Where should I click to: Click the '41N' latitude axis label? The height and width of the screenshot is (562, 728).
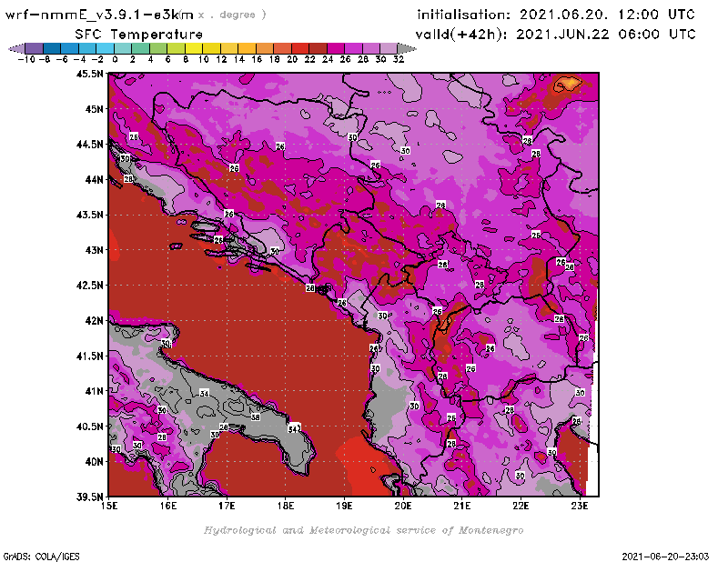tap(94, 391)
